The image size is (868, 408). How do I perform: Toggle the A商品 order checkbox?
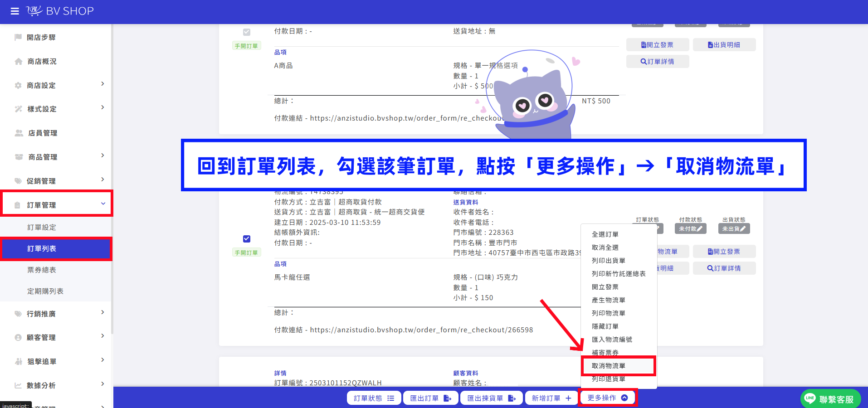click(247, 32)
